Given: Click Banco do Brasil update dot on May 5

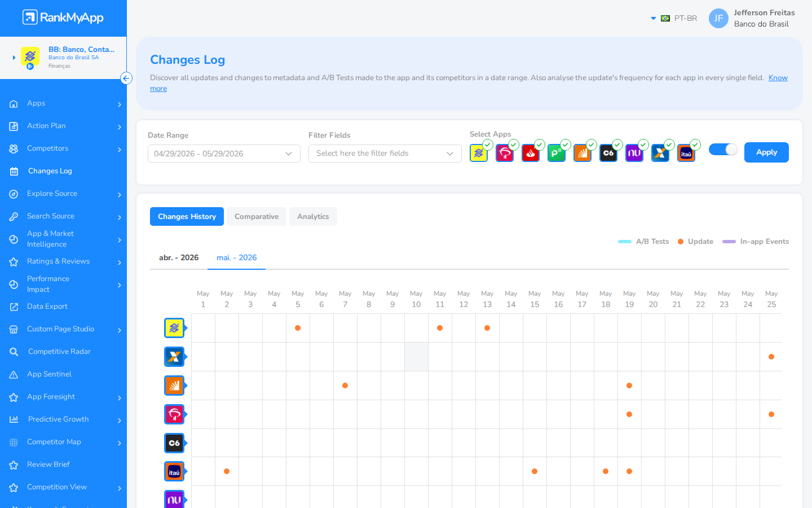Looking at the screenshot, I should point(298,328).
